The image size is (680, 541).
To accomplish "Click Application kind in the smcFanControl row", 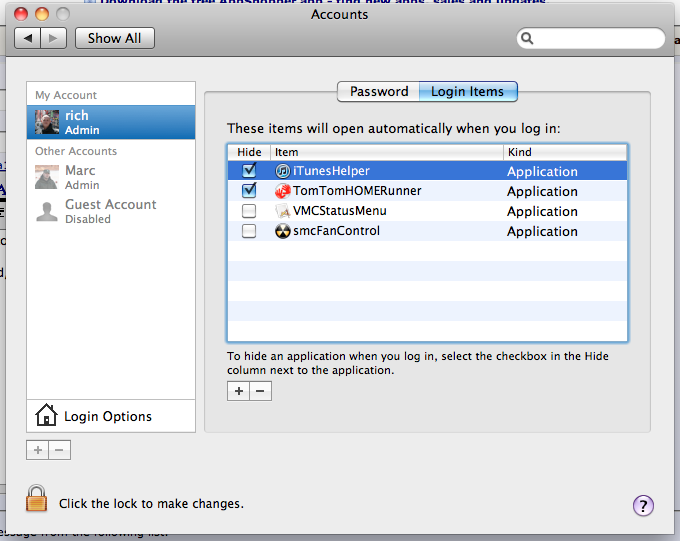I will 542,231.
